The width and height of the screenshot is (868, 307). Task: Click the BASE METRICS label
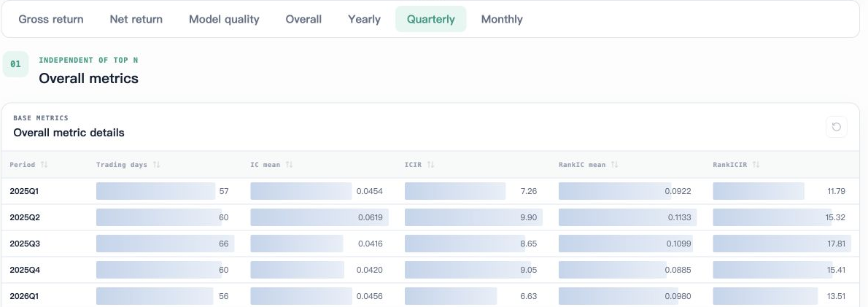[x=41, y=118]
